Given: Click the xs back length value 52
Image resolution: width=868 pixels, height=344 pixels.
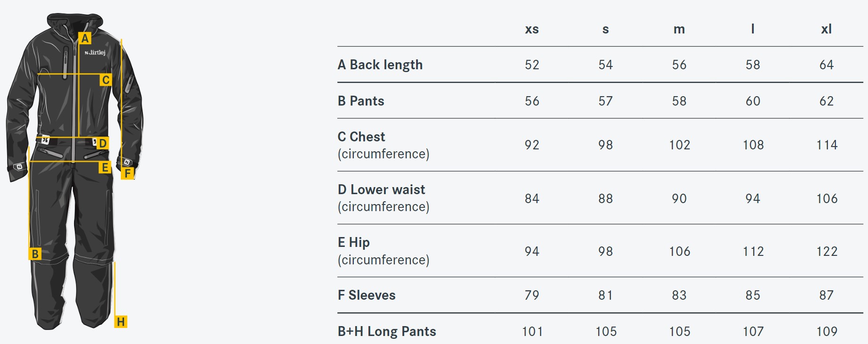Looking at the screenshot, I should 532,65.
